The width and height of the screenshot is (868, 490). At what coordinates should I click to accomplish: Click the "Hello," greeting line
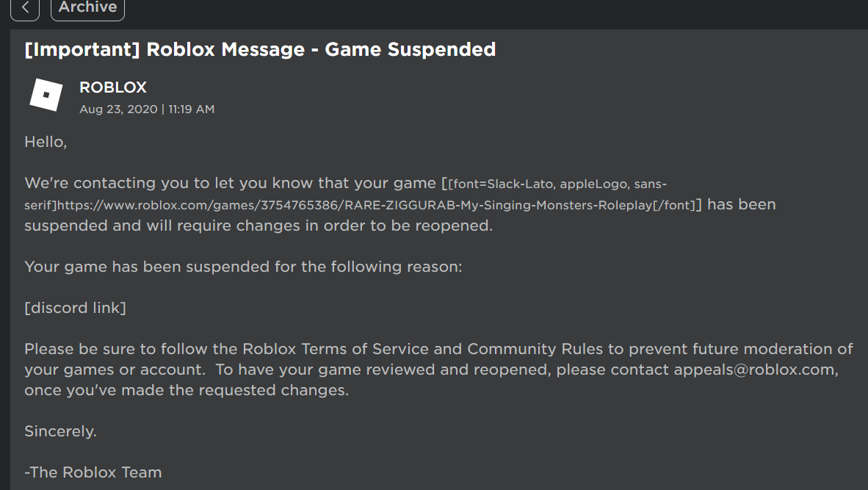point(46,142)
